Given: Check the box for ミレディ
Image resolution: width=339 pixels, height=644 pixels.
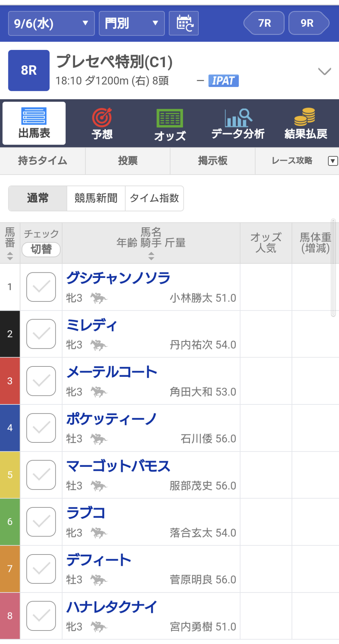Looking at the screenshot, I should (x=41, y=334).
